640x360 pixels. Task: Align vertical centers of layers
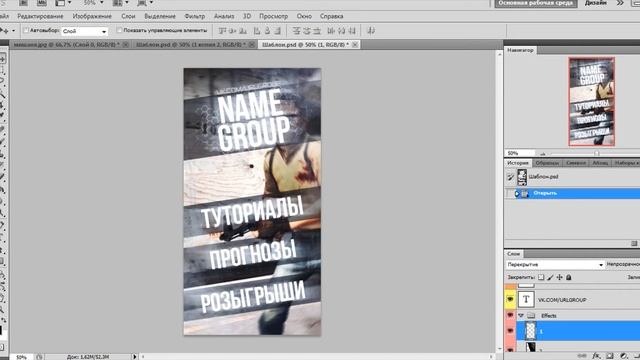coord(233,31)
